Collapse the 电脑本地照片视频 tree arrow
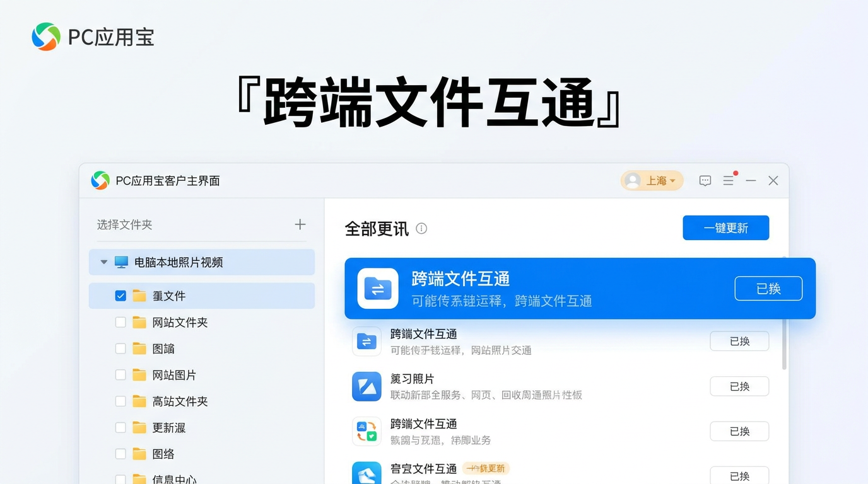Screen dimensions: 868x484 click(104, 262)
